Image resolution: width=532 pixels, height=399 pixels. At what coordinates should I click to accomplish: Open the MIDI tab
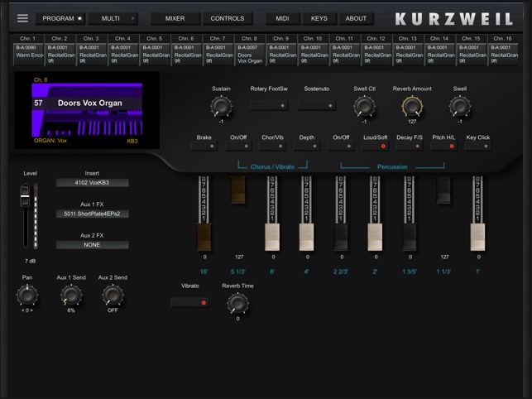pos(282,18)
